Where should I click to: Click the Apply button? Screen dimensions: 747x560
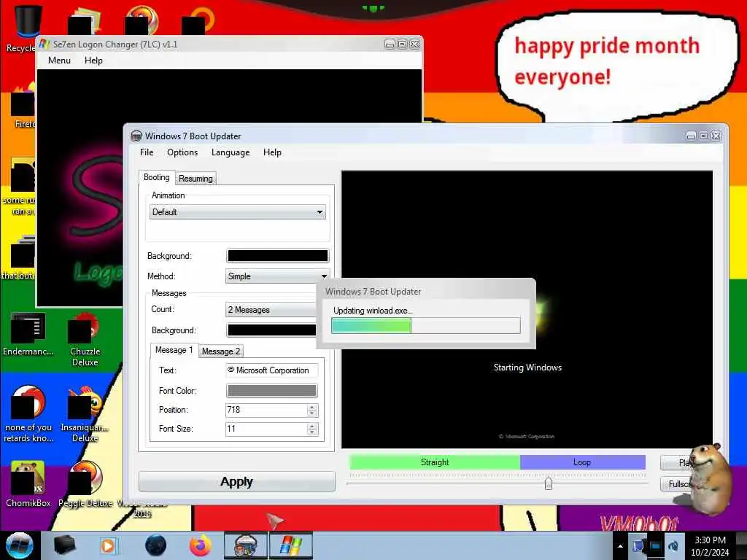point(237,481)
